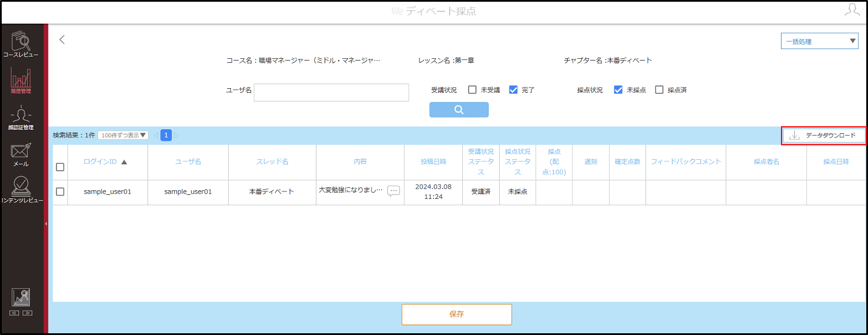Uncheck the 完了 checkbox
This screenshot has width=868, height=335.
point(514,90)
